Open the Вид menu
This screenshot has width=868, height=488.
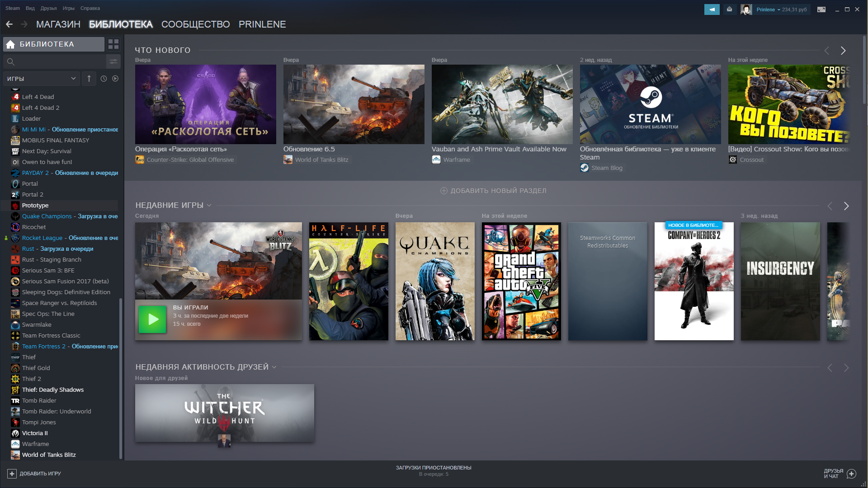30,8
